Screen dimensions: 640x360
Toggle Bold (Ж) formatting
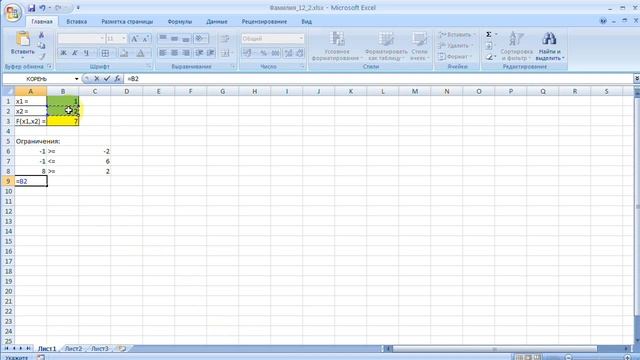[63, 53]
